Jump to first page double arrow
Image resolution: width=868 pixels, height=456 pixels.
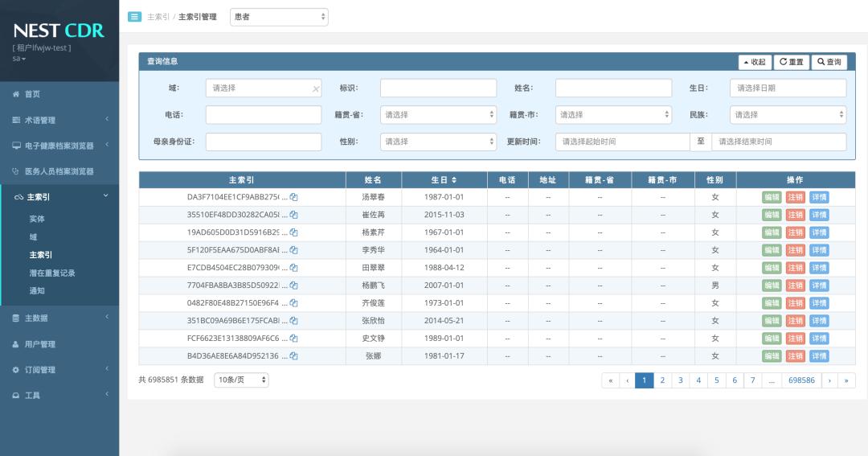pos(611,380)
